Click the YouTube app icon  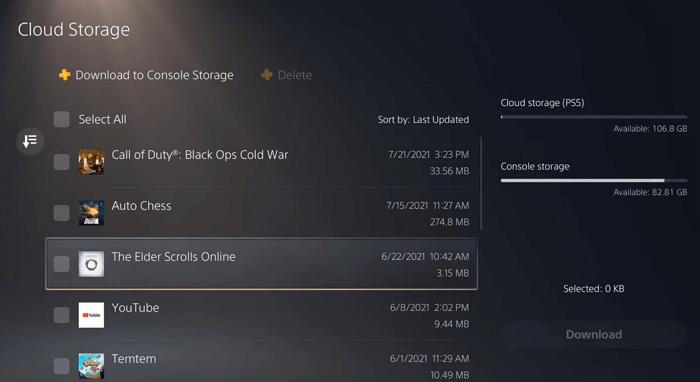click(x=92, y=315)
